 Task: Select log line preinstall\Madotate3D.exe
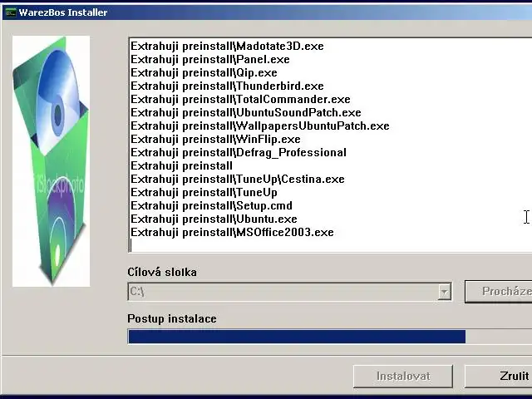coord(227,47)
